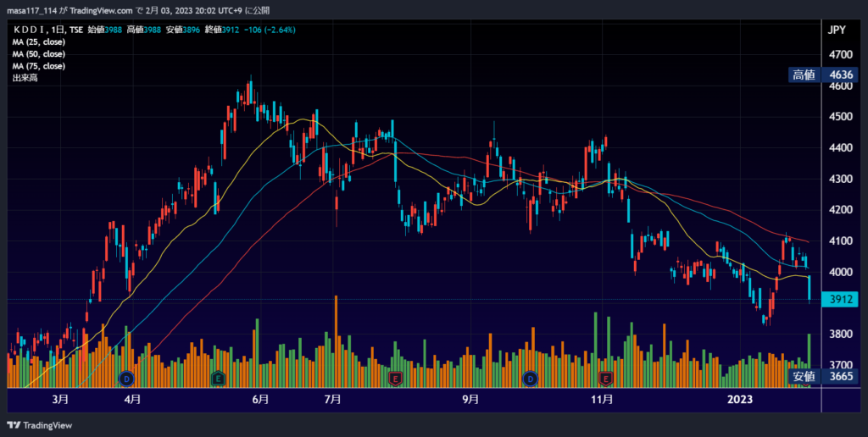Click the 9月 time axis label
Image resolution: width=868 pixels, height=437 pixels.
pyautogui.click(x=470, y=400)
